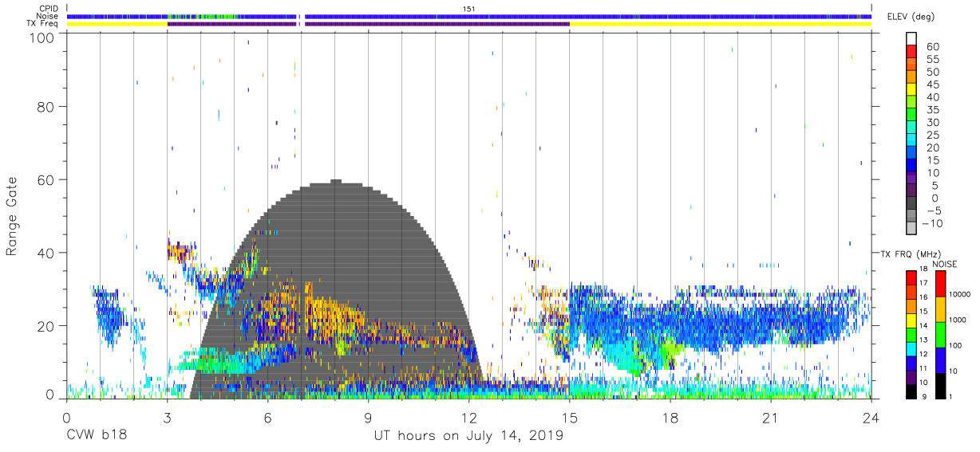This screenshot has width=980, height=452.
Task: Click the "UT hours on July 14, 2019" label
Action: (x=468, y=436)
